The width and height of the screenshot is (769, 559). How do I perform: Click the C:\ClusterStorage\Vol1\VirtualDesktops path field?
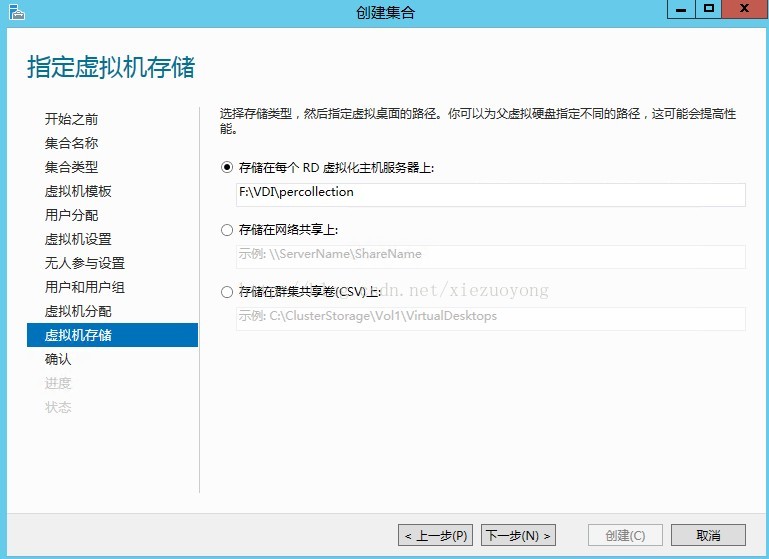pos(490,319)
